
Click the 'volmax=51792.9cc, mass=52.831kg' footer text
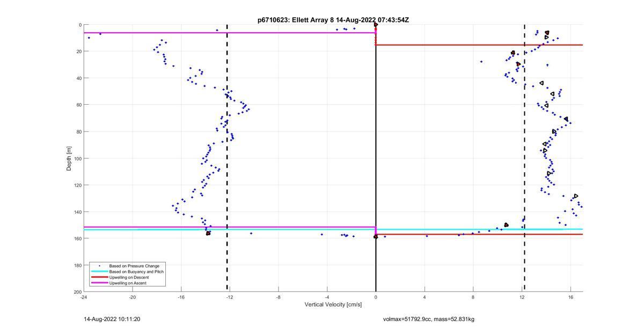tap(429, 319)
